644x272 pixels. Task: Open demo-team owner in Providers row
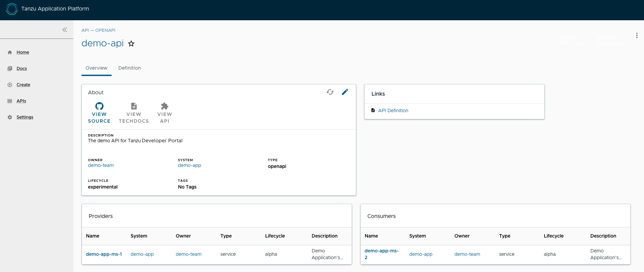188,254
